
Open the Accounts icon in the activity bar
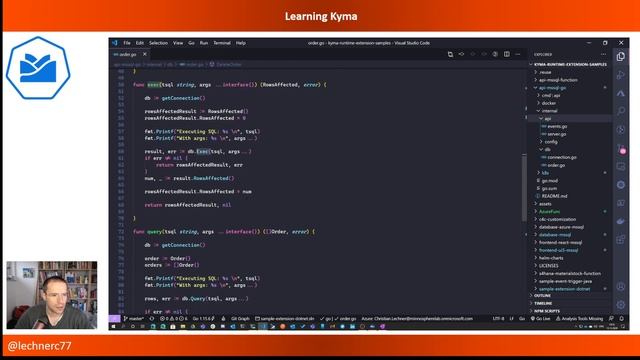pos(621,287)
